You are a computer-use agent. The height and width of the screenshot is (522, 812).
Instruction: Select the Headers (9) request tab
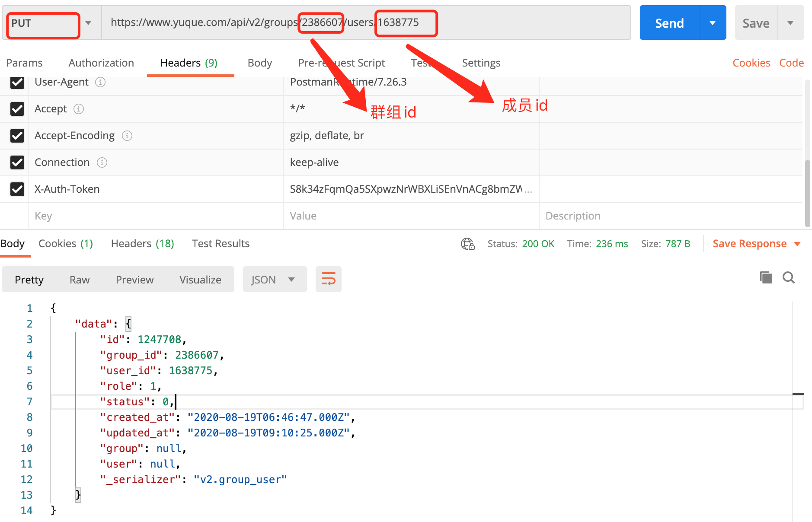click(x=189, y=63)
